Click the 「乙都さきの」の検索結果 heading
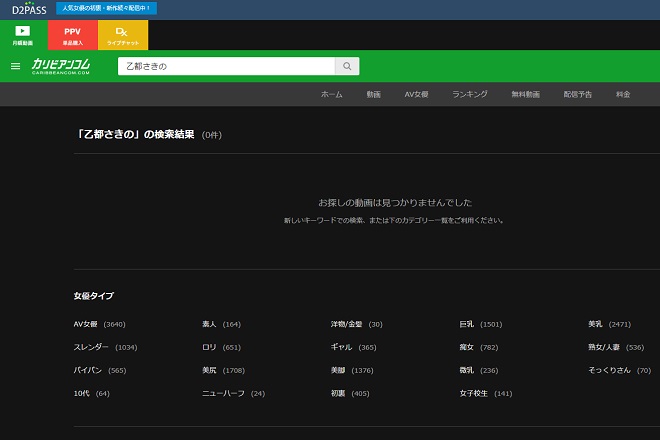The width and height of the screenshot is (660, 440). 135,135
